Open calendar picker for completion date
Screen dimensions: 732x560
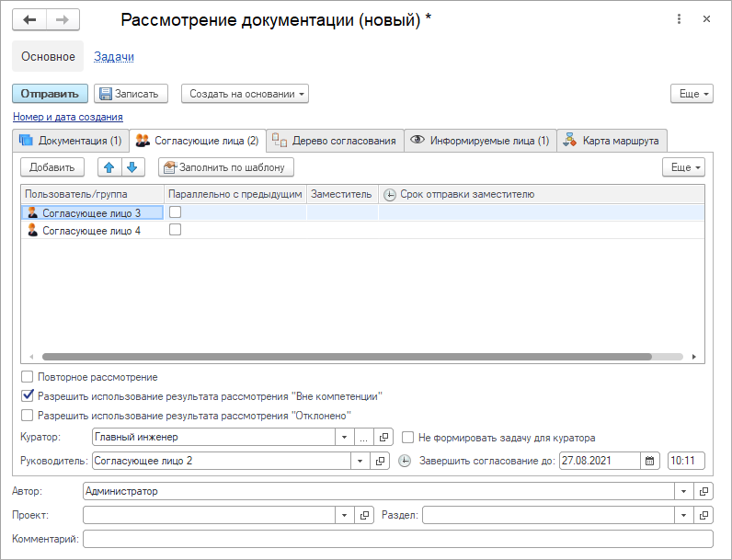click(x=650, y=461)
